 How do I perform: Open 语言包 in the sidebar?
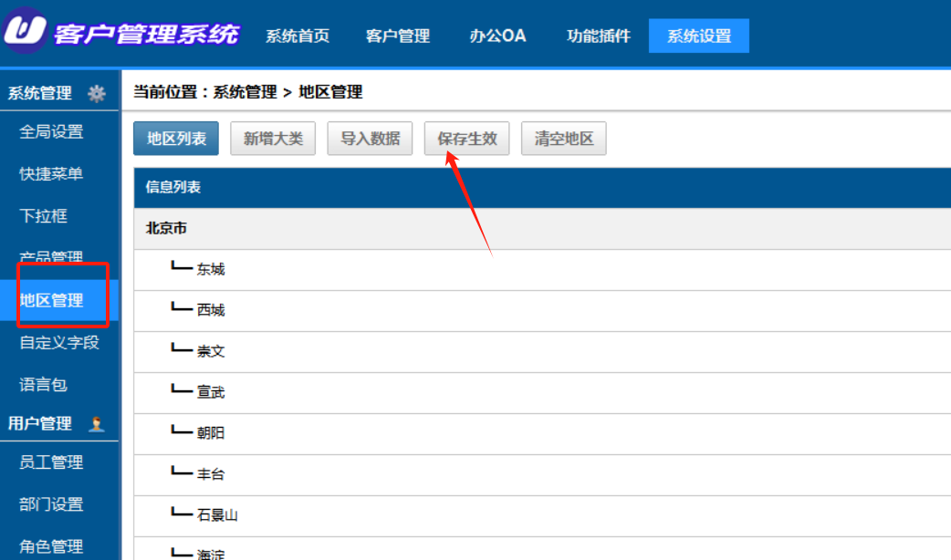pyautogui.click(x=43, y=384)
